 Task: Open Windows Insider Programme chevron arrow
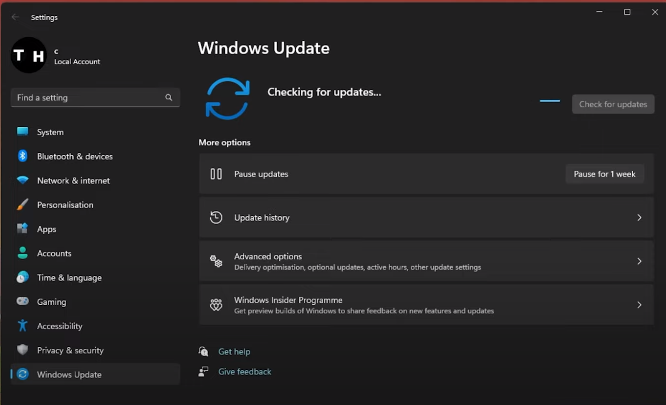(x=639, y=304)
